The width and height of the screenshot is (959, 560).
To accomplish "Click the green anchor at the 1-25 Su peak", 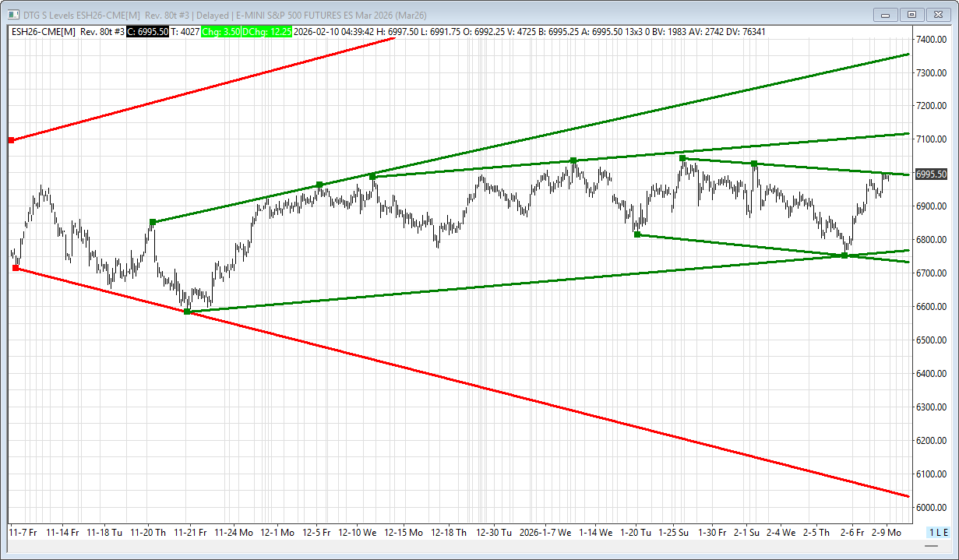I will coord(682,158).
